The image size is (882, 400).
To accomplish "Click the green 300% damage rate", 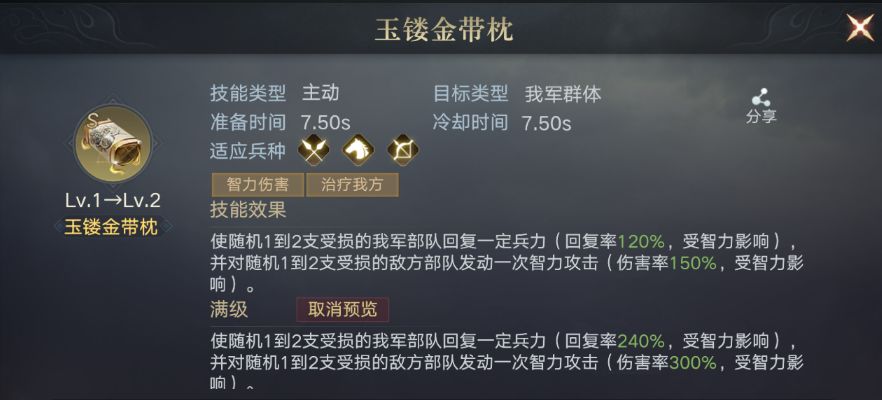I will pos(692,362).
